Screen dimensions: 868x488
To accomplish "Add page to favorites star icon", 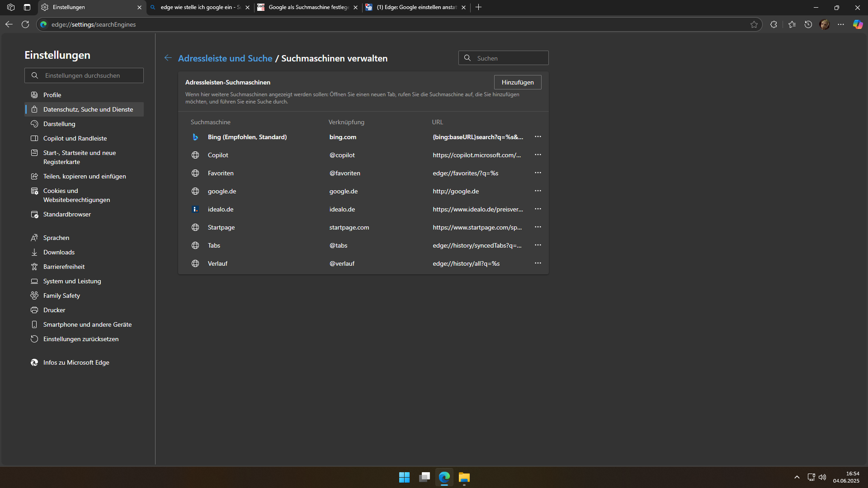I will pos(754,24).
